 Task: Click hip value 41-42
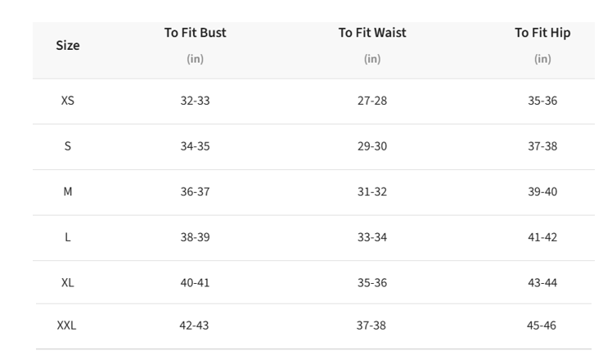click(542, 237)
